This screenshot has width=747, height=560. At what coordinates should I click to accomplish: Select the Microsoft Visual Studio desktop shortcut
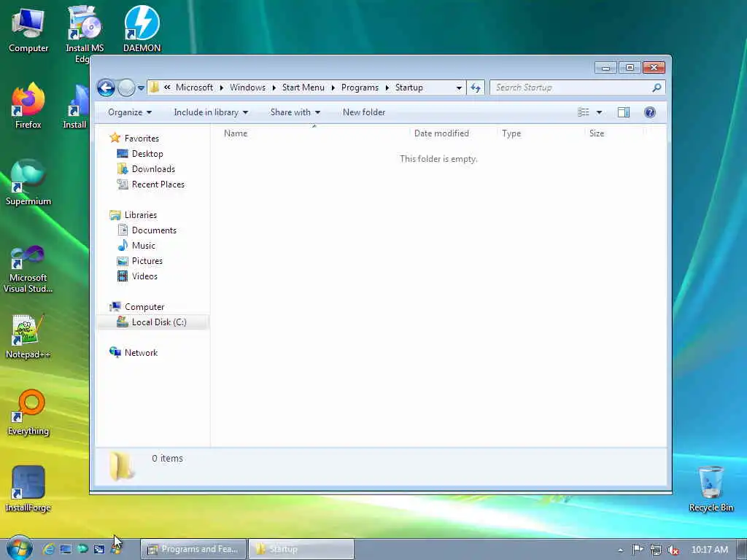pos(28,270)
